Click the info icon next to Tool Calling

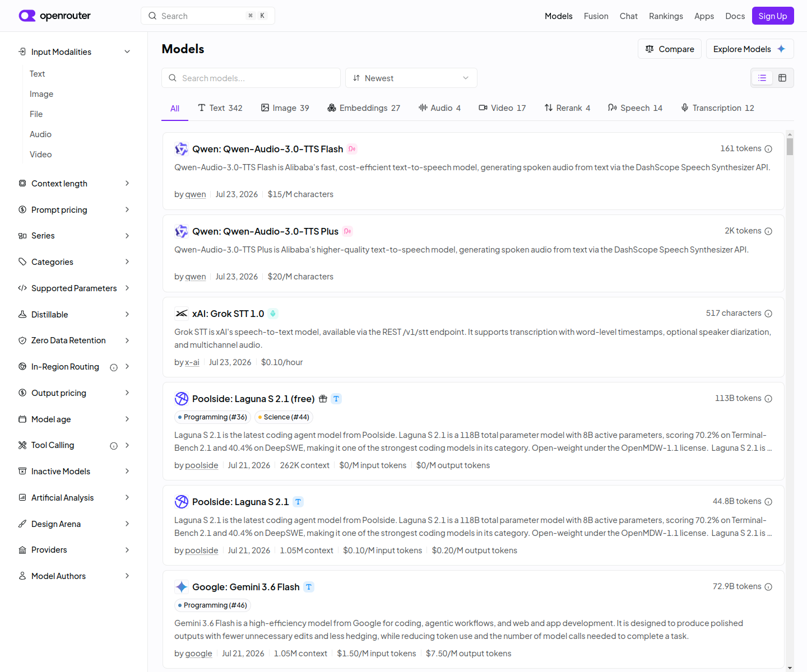(114, 446)
